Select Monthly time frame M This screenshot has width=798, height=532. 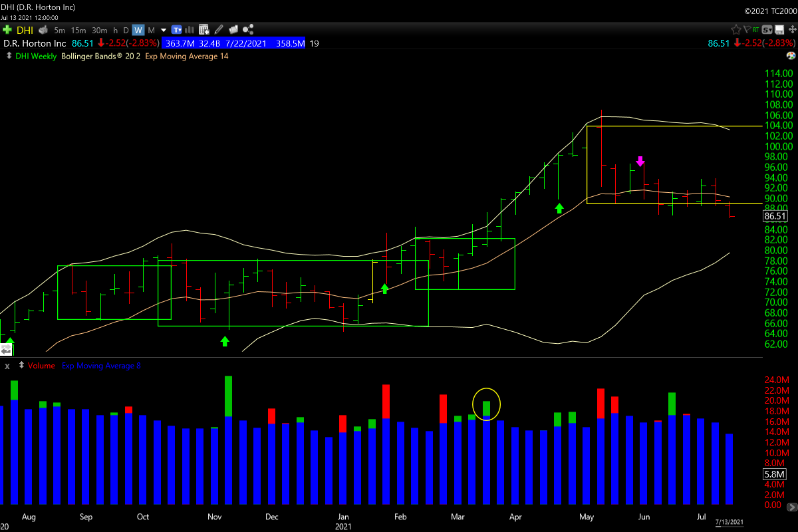coord(151,31)
